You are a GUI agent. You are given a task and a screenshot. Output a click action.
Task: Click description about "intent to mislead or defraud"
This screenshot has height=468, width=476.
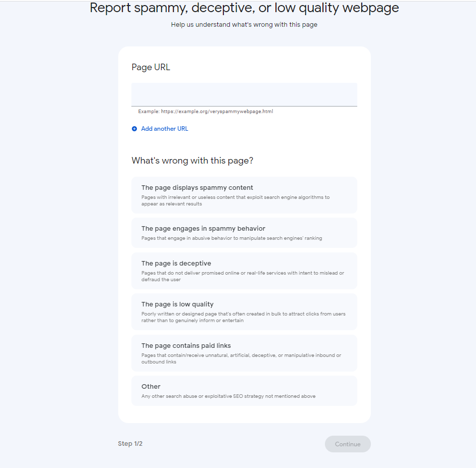(243, 276)
